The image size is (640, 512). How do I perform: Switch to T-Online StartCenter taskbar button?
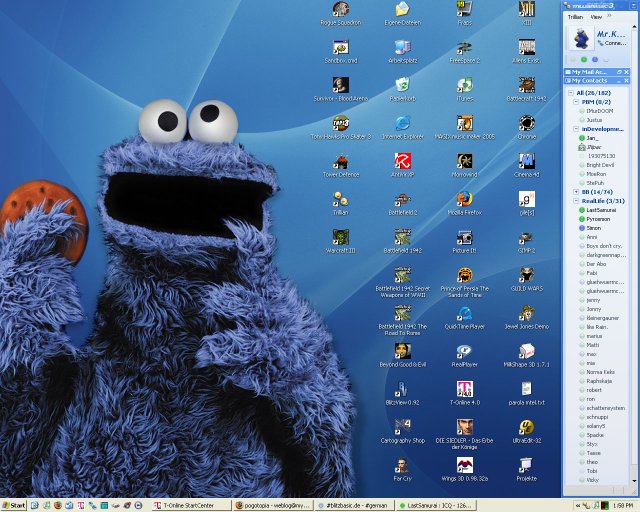tap(190, 505)
